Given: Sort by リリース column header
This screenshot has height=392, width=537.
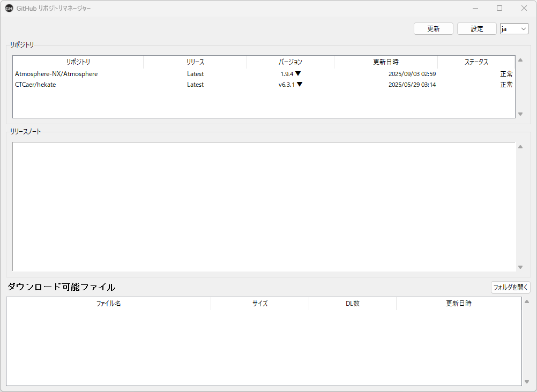Looking at the screenshot, I should (x=195, y=62).
